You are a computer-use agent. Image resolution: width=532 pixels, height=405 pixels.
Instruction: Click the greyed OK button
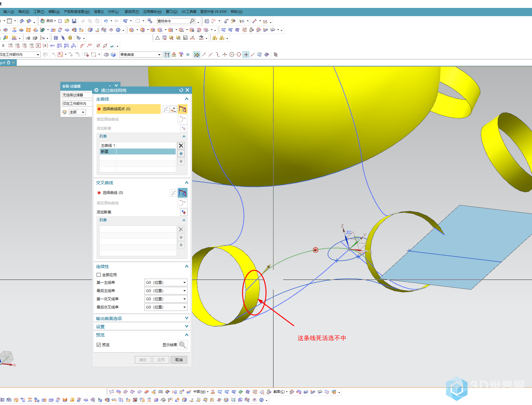143,360
